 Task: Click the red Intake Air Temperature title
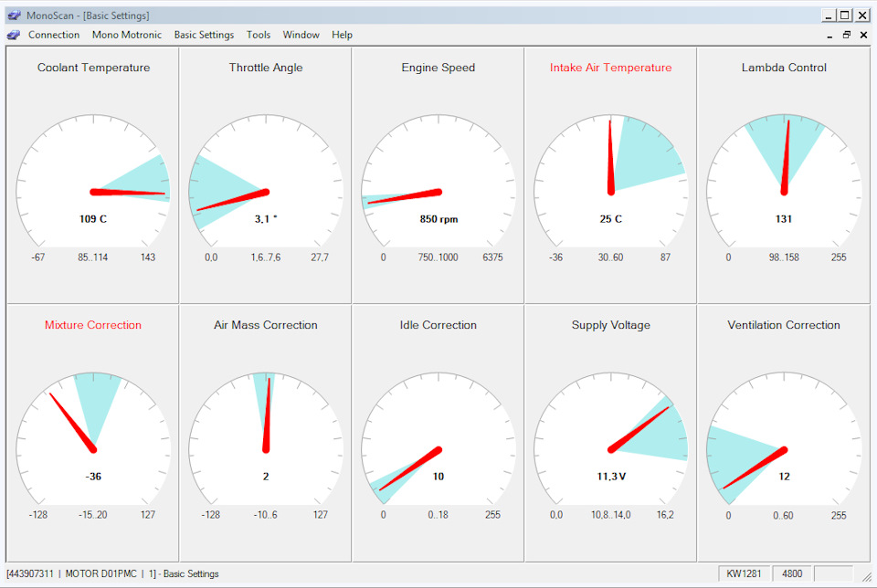pyautogui.click(x=611, y=68)
